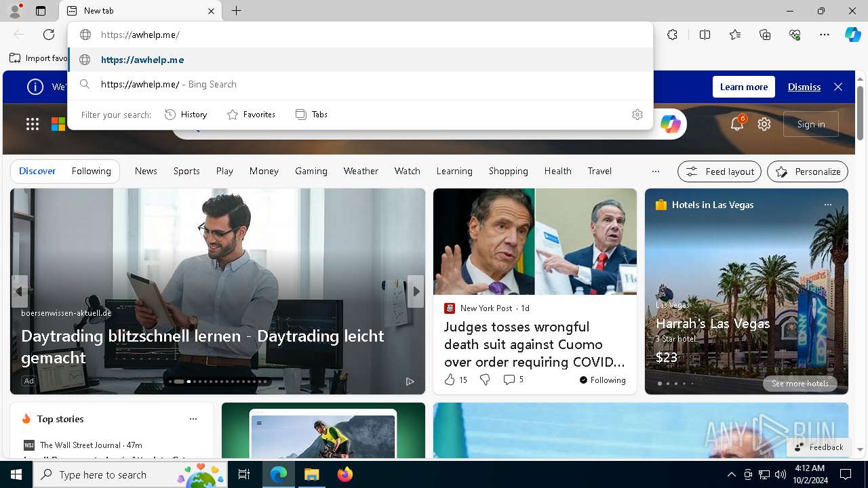Open the Extensions puzzle icon
This screenshot has width=868, height=488.
pyautogui.click(x=672, y=35)
